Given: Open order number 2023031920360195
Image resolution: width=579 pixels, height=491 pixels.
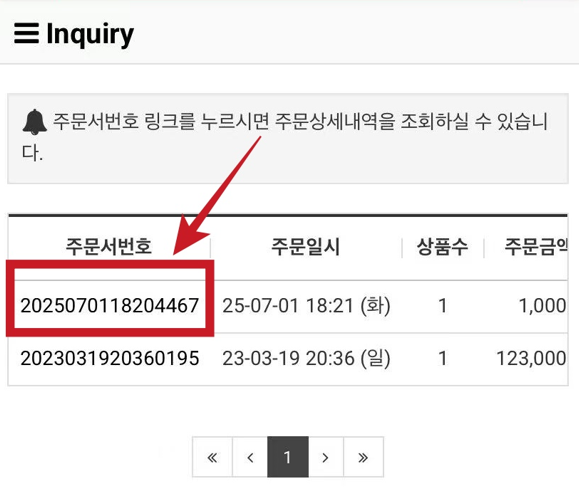Looking at the screenshot, I should tap(110, 358).
